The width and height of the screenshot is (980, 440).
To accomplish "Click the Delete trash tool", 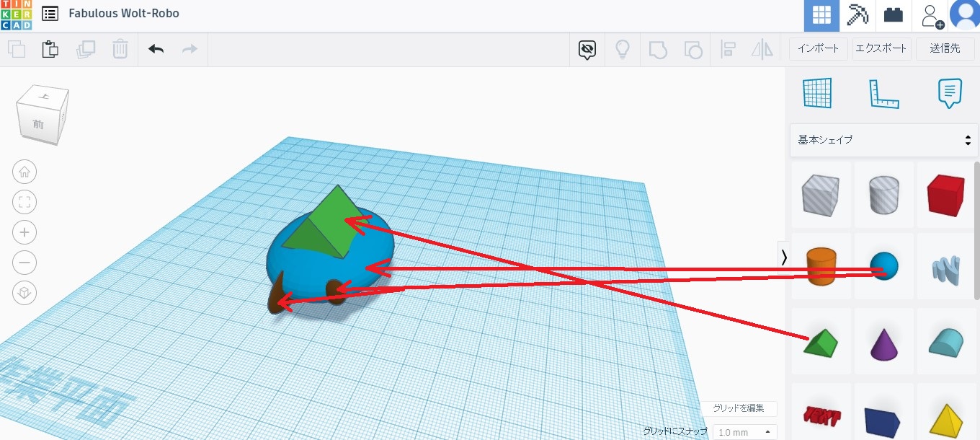I will pos(120,49).
